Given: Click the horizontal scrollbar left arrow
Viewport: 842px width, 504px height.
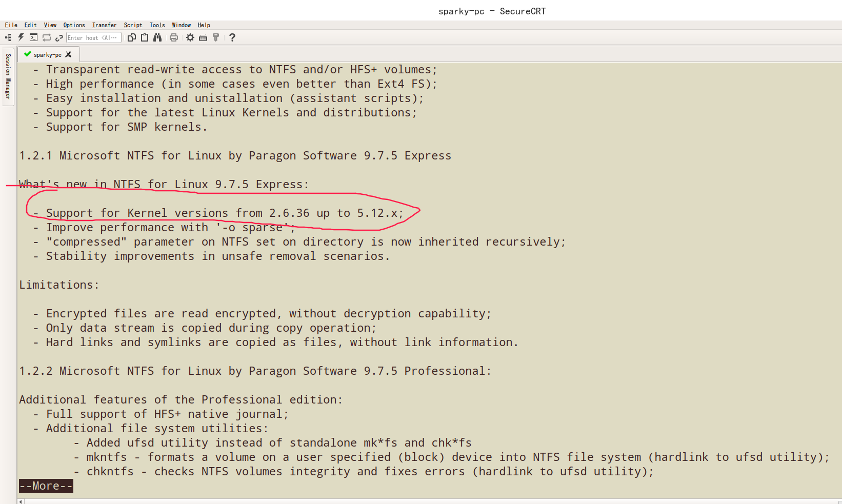Looking at the screenshot, I should point(21,501).
